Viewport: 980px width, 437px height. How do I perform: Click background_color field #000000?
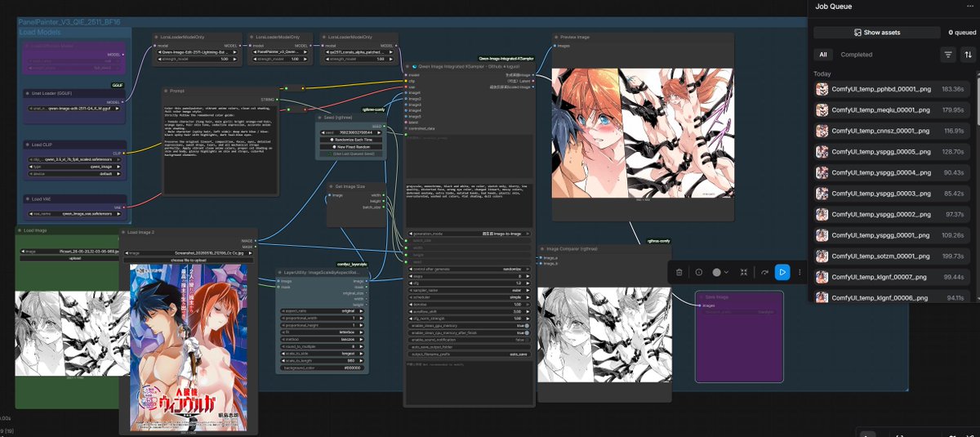tap(321, 366)
